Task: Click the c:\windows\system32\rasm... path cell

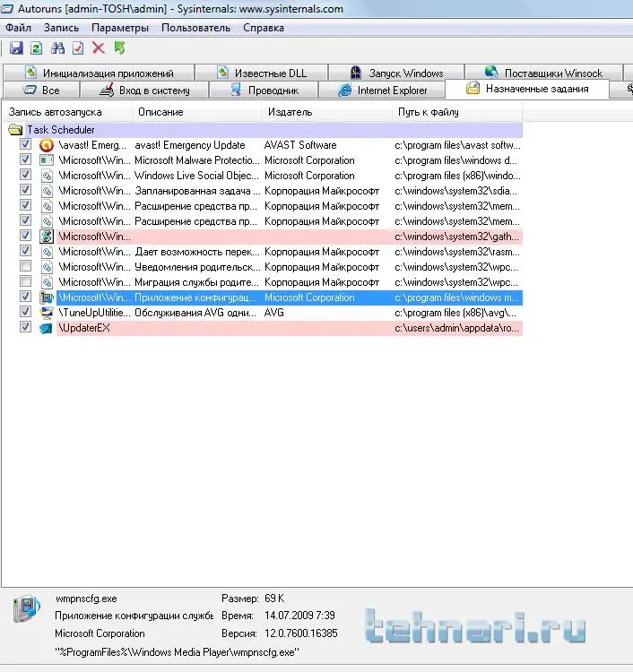Action: pos(456,252)
